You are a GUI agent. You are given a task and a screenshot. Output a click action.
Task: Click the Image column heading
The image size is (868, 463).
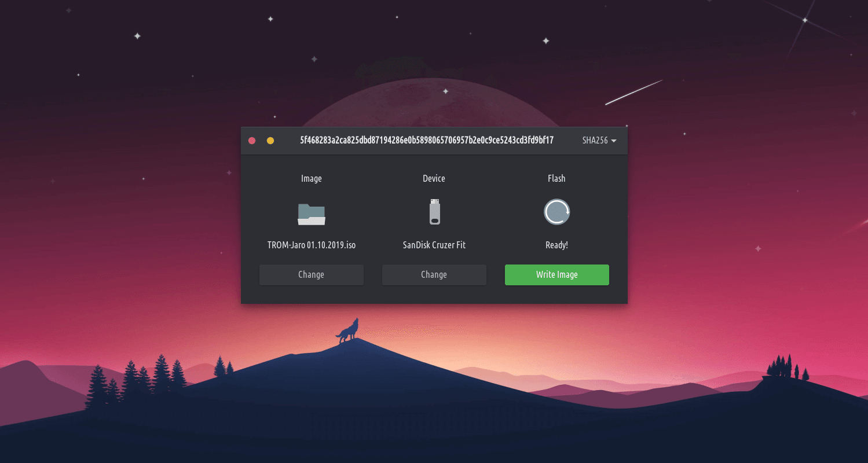coord(312,179)
